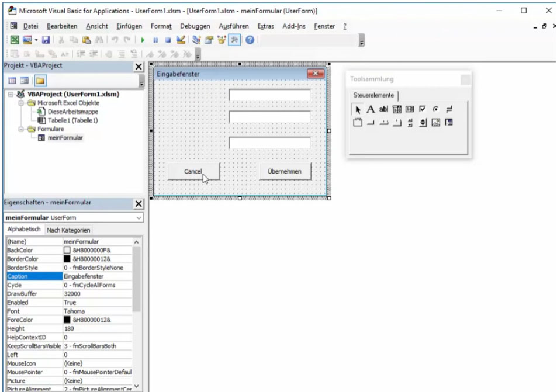Click the Paste clipboard icon in the toolbar
Image resolution: width=557 pixels, height=392 pixels.
pos(87,40)
